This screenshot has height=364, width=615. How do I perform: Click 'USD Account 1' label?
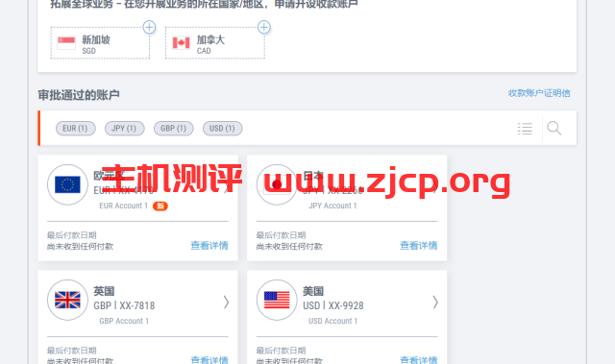click(333, 321)
